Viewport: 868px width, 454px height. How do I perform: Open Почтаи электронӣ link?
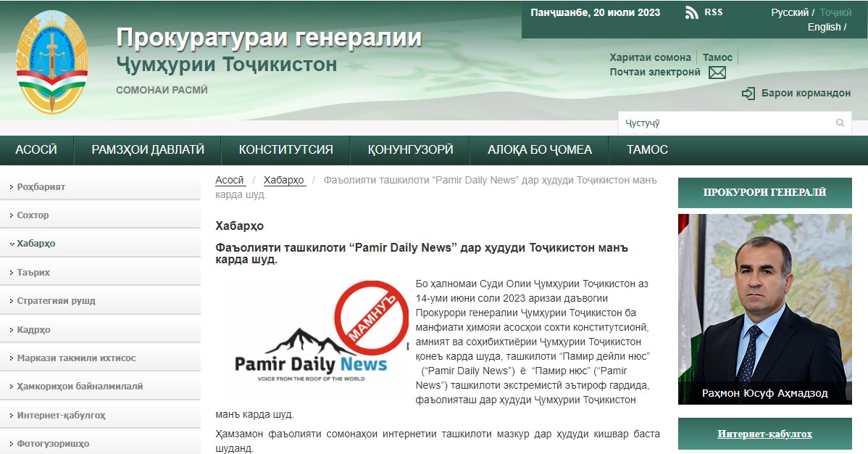(655, 72)
